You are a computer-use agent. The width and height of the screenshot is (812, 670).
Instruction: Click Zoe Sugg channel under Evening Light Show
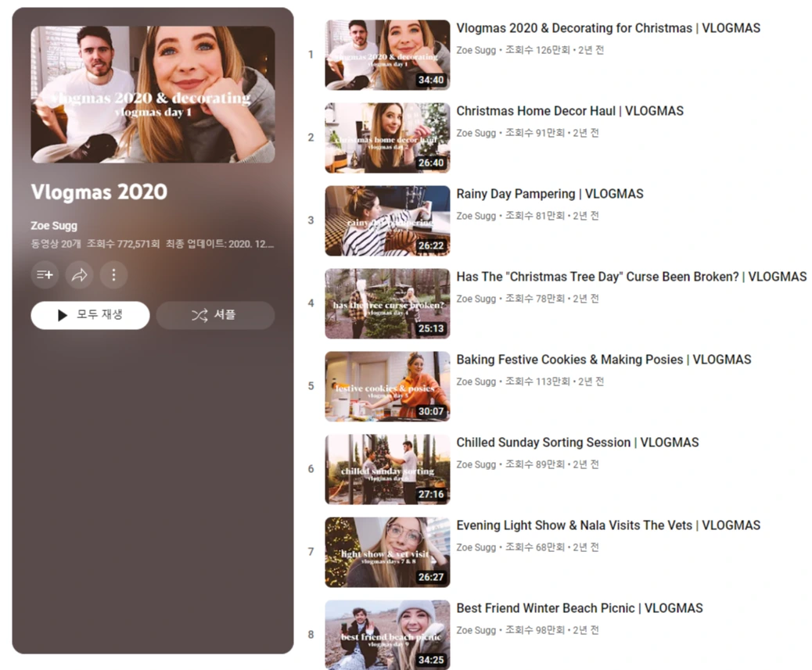476,546
